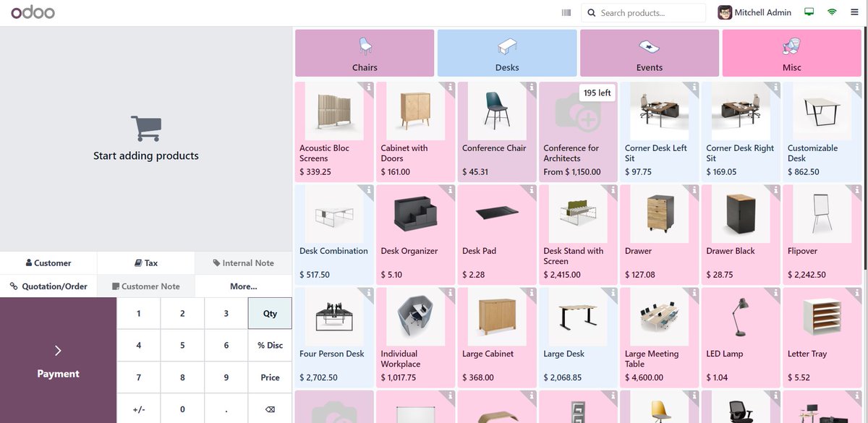Click Mitchell Admin user avatar
Screen dimensions: 868x423
[x=724, y=12]
